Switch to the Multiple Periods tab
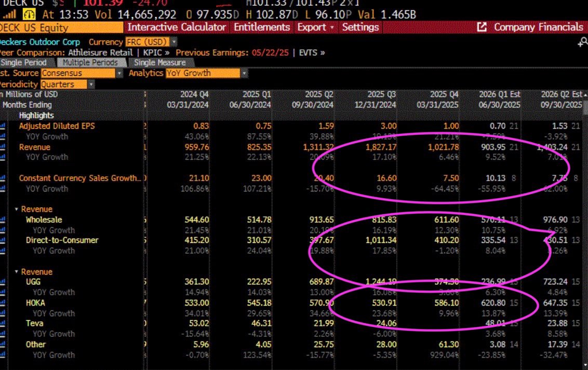This screenshot has height=370, width=588. point(90,63)
